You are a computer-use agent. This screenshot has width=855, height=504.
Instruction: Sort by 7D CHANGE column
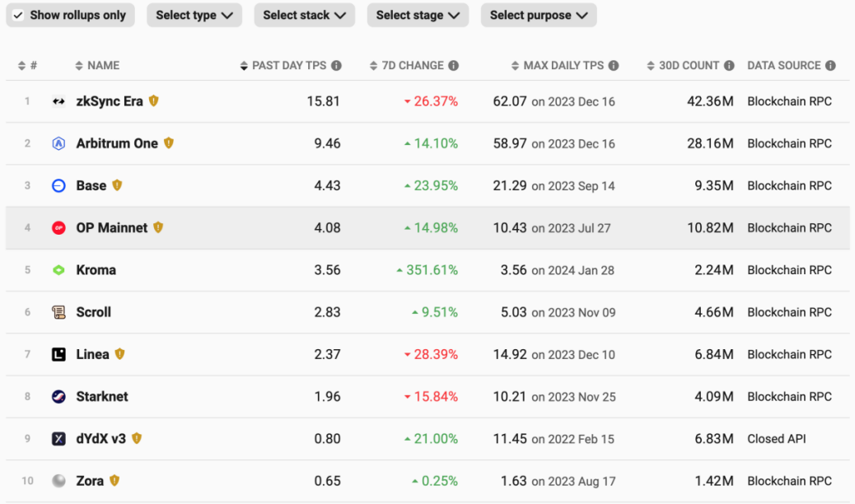pyautogui.click(x=407, y=65)
